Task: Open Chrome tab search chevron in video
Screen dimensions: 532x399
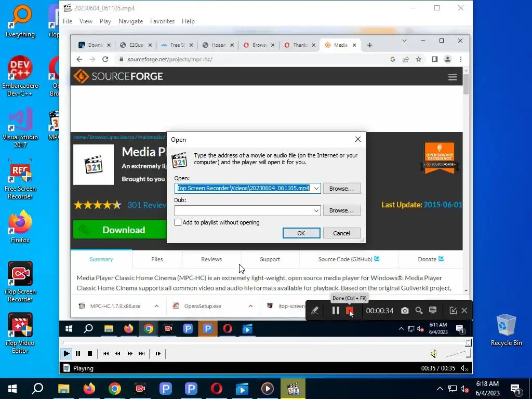Action: pos(404,41)
